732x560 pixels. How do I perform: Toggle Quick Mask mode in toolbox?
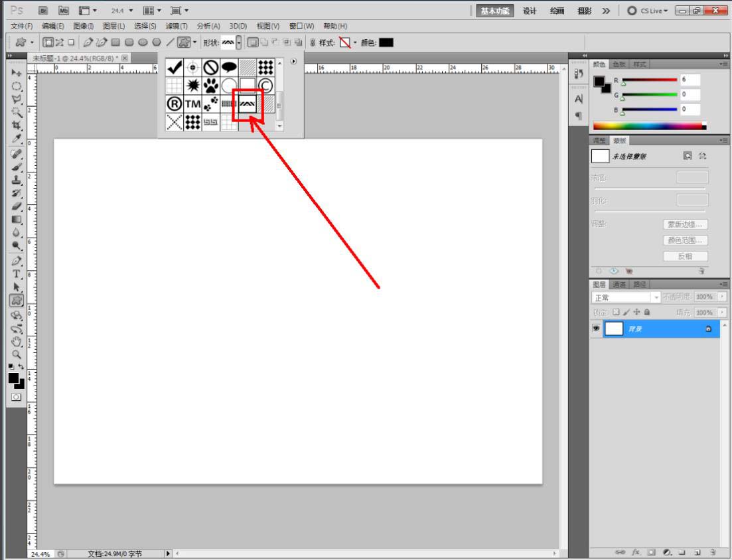[x=17, y=397]
